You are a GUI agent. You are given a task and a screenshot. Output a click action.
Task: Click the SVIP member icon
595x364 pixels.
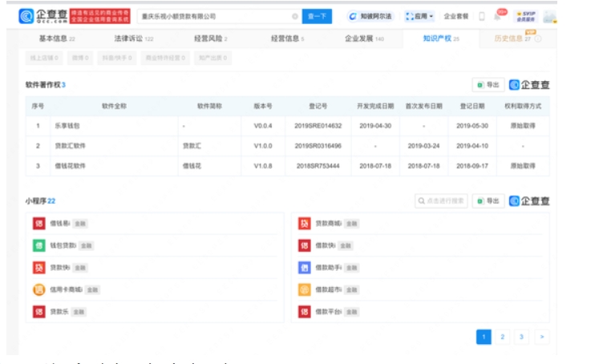[526, 16]
